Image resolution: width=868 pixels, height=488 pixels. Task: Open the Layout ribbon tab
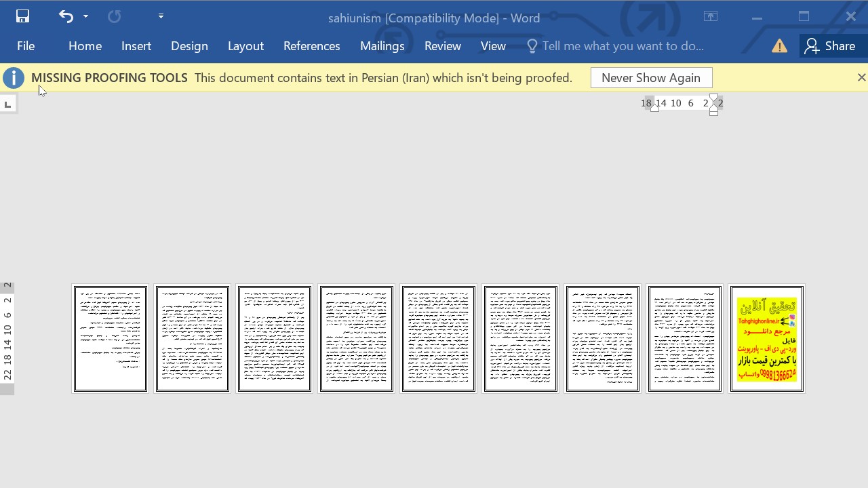point(245,46)
